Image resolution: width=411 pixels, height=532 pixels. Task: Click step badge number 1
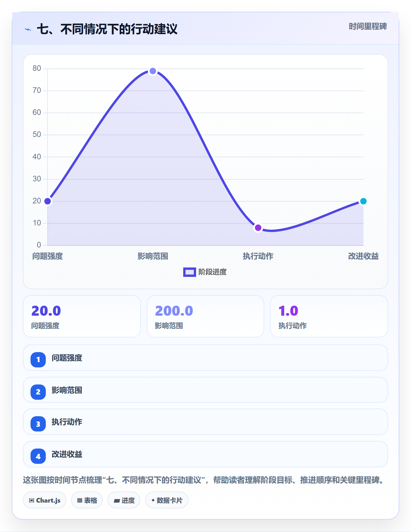tap(38, 359)
